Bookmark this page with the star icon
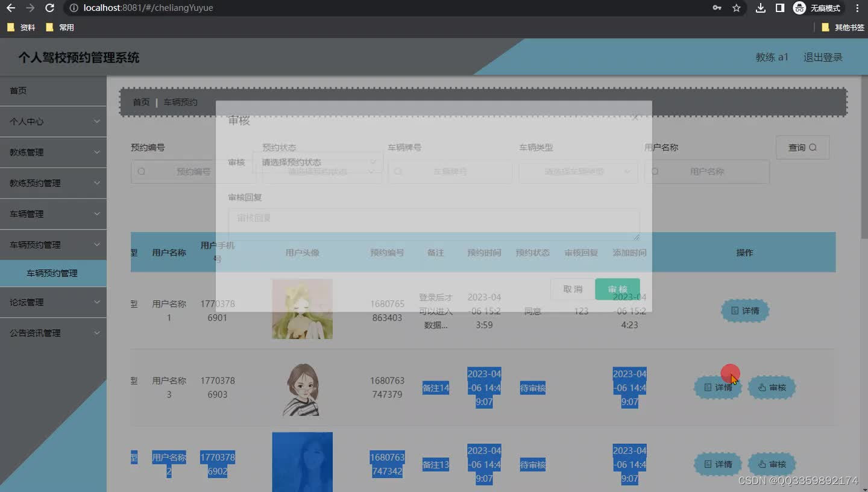The width and height of the screenshot is (868, 492). [736, 8]
